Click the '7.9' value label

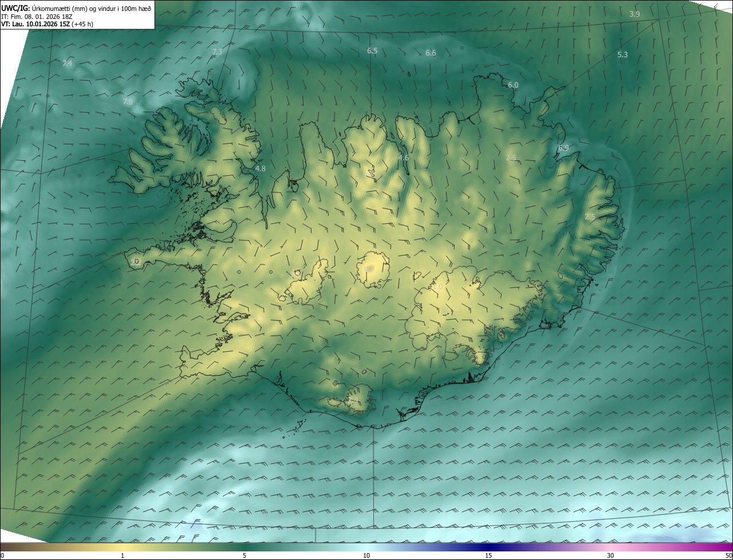[128, 101]
